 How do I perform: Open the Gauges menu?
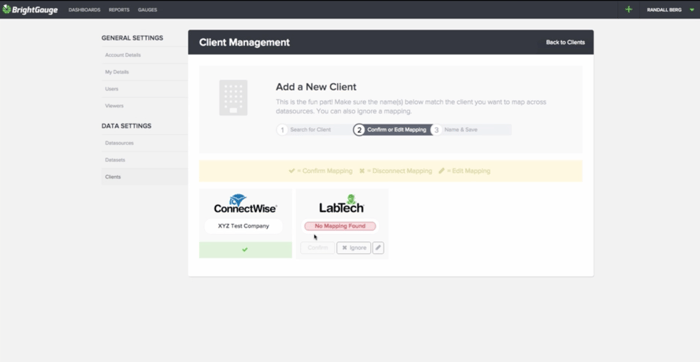[147, 10]
